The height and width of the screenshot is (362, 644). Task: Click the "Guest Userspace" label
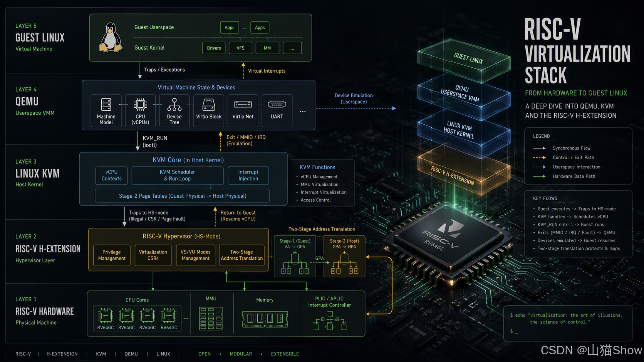(154, 27)
